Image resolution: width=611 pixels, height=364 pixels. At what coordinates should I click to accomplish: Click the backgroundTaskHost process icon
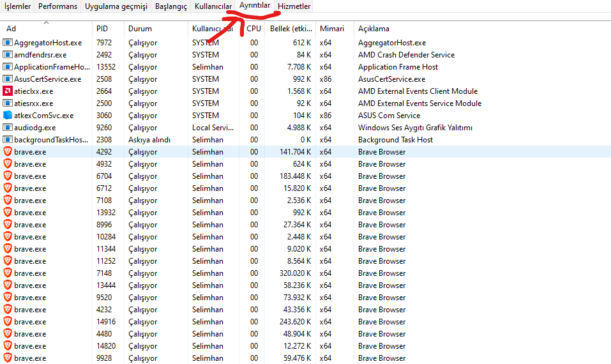8,139
